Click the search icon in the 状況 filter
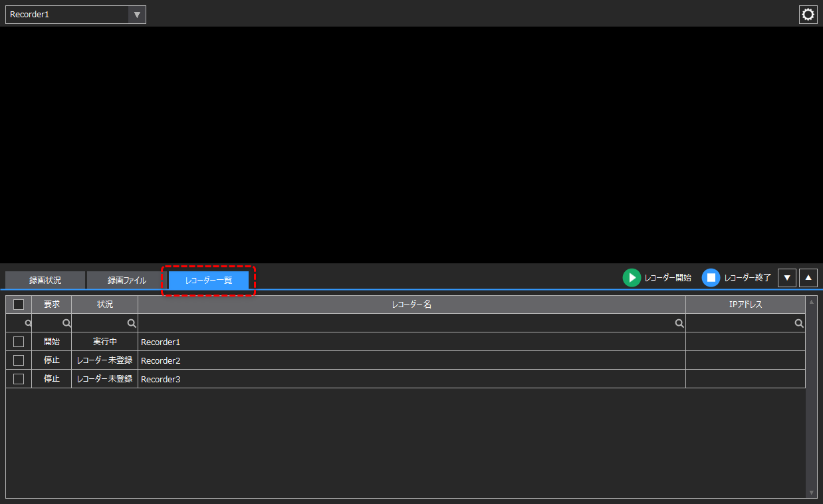The height and width of the screenshot is (504, 823). click(132, 322)
